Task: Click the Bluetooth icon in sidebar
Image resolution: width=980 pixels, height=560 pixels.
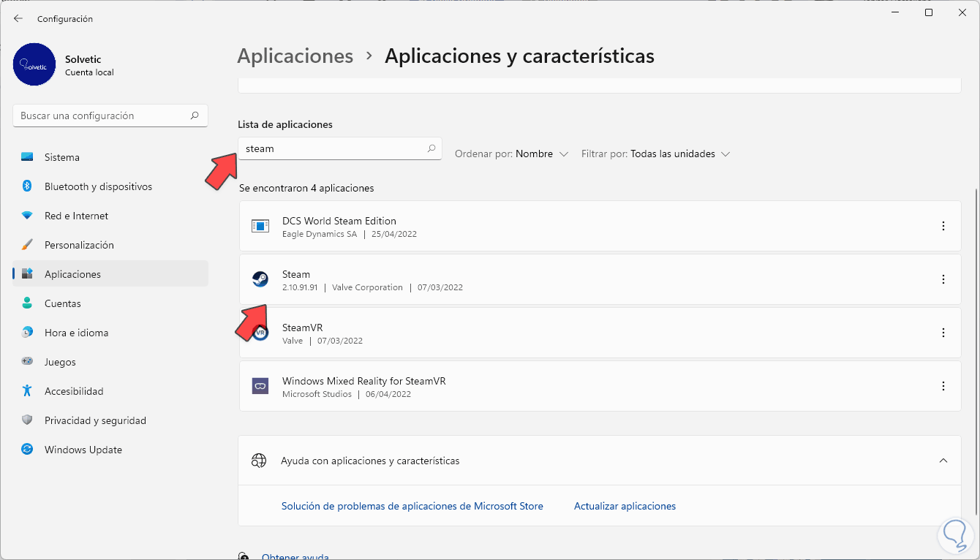Action: [x=27, y=186]
